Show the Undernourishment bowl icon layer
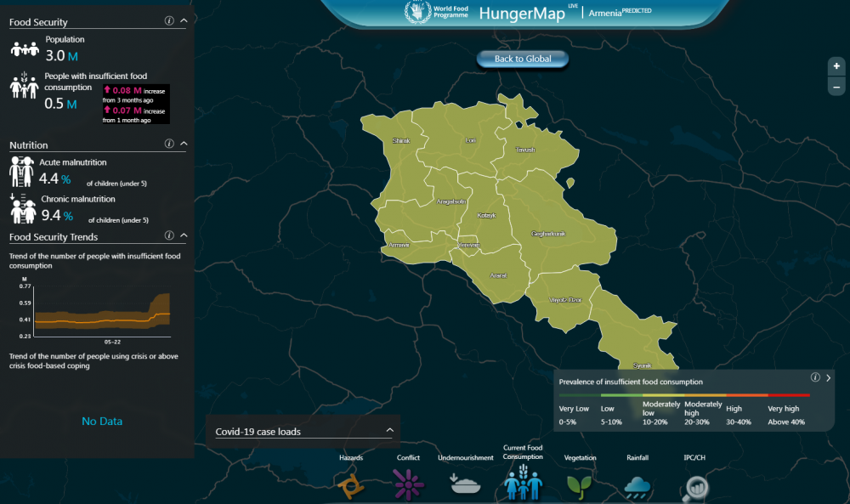 pyautogui.click(x=465, y=484)
